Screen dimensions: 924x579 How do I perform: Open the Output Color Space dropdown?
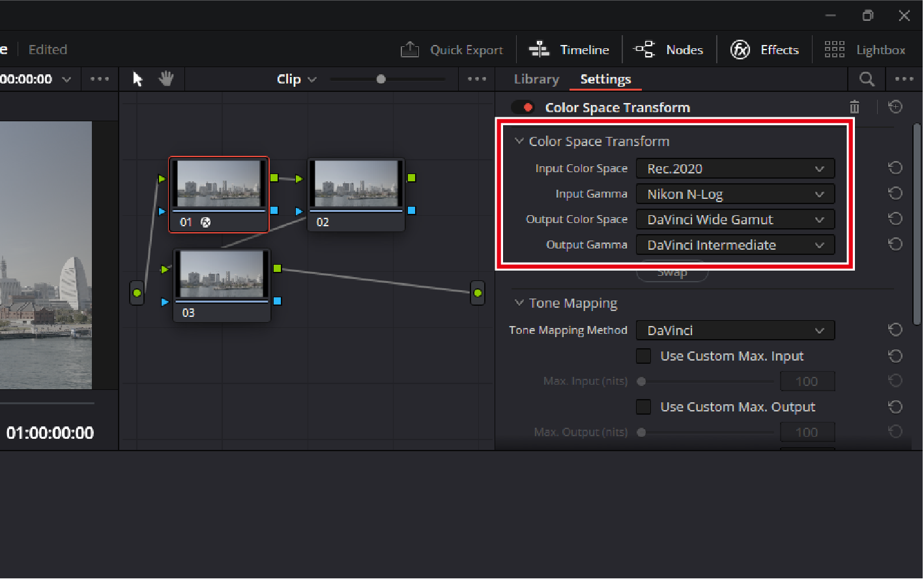pyautogui.click(x=735, y=220)
